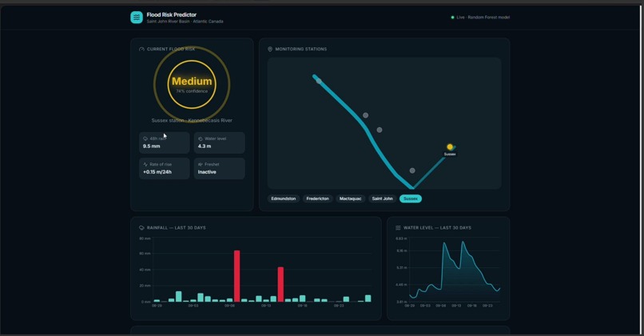This screenshot has height=336, width=644.
Task: Click the cloud icon in the 48h rain card
Action: click(145, 138)
